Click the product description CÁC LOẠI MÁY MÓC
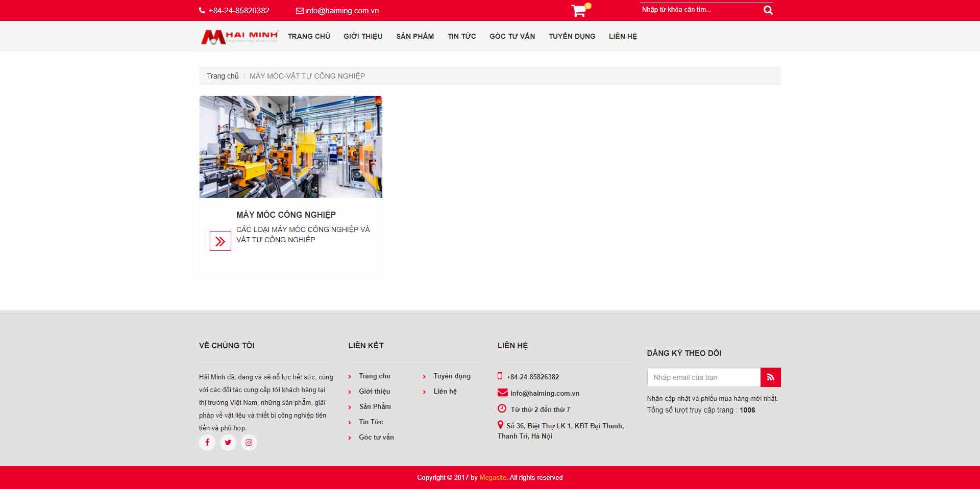Viewport: 980px width, 489px height. 303,235
